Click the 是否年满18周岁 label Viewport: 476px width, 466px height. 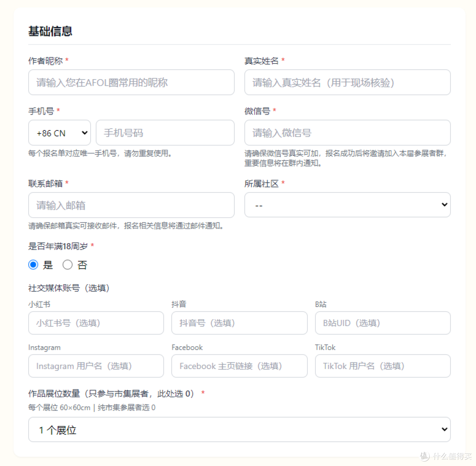point(58,246)
